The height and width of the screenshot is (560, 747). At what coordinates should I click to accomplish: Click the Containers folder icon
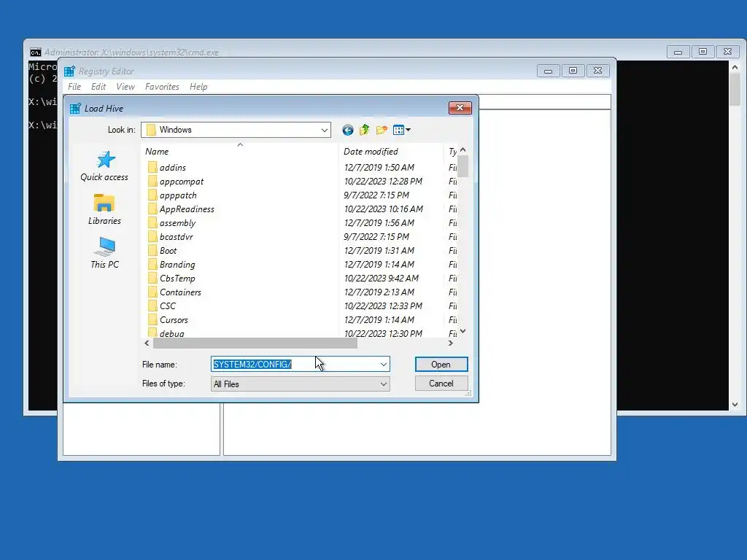click(152, 292)
